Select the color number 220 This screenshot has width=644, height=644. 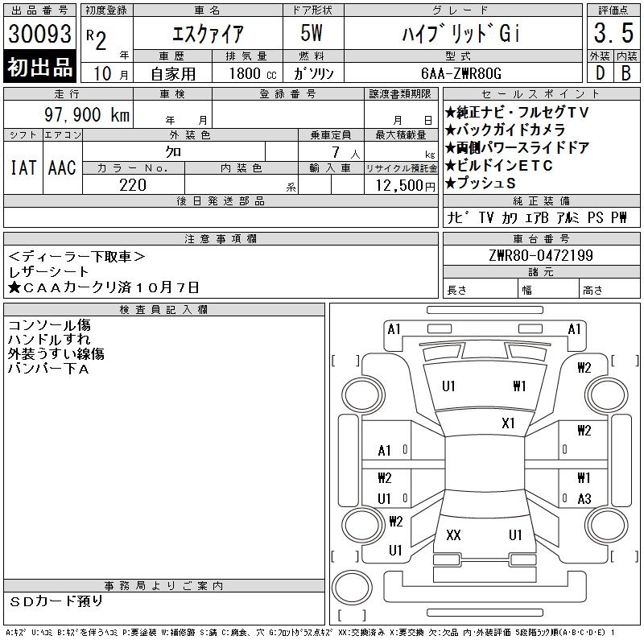pyautogui.click(x=133, y=185)
